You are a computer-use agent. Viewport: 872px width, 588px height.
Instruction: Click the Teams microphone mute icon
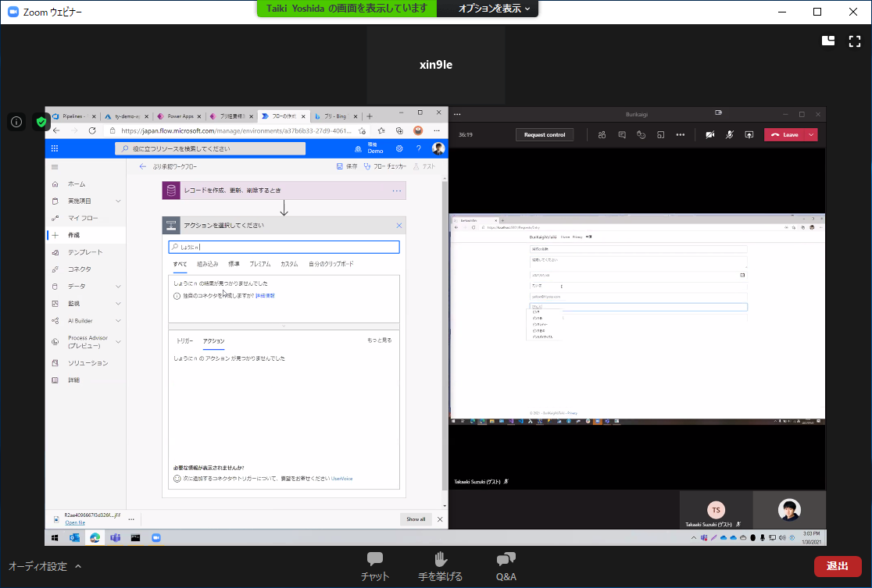[730, 134]
